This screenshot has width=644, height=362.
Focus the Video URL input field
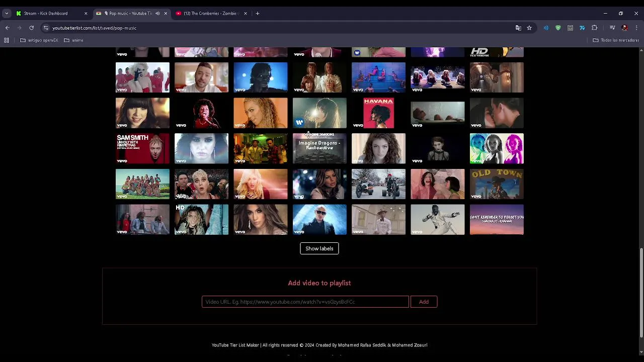tap(305, 302)
